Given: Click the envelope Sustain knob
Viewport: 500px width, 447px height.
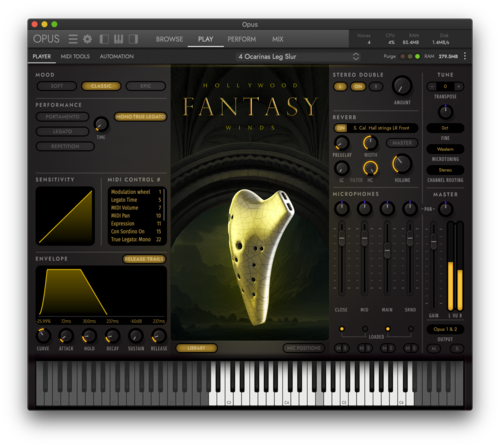Looking at the screenshot, I should [136, 336].
